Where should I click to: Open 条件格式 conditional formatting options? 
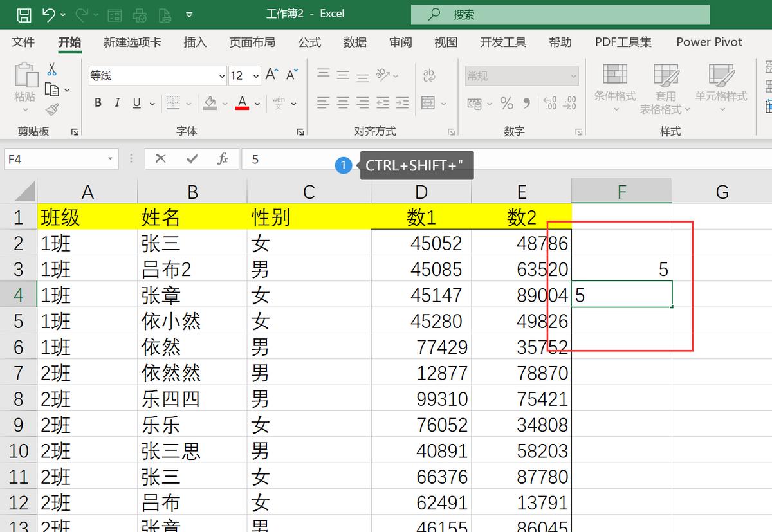click(614, 89)
